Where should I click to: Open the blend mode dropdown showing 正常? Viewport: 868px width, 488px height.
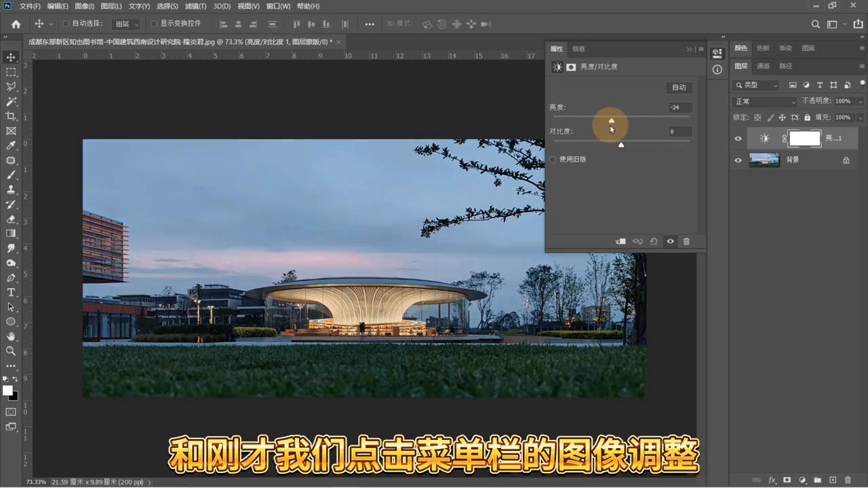(x=763, y=101)
